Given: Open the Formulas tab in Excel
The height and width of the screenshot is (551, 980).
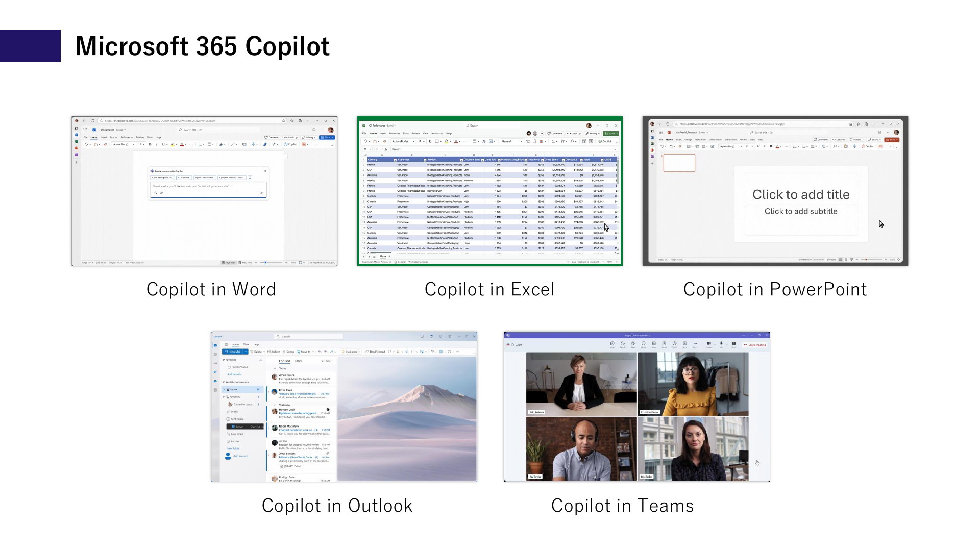Looking at the screenshot, I should pos(395,133).
